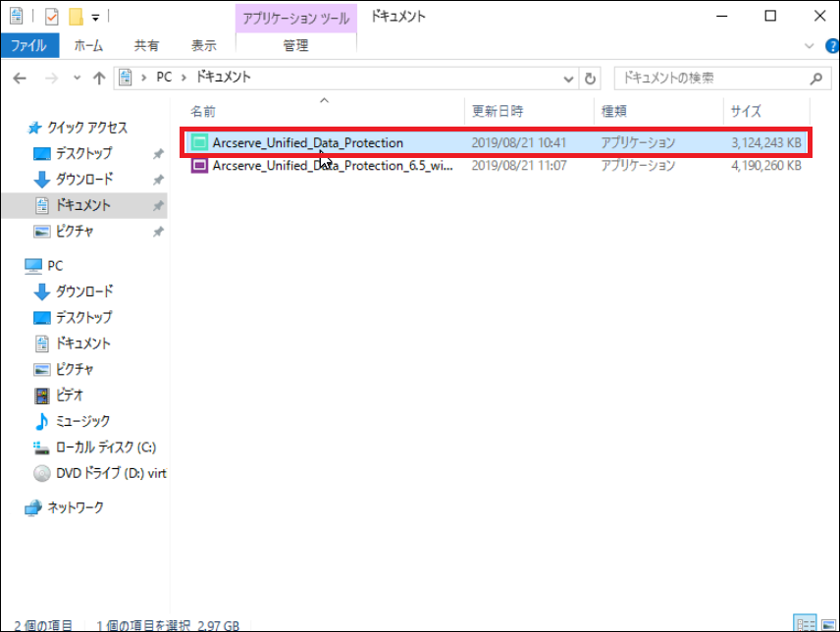Open ドキュメント under quick access
Screen dimensions: 840x632
(x=83, y=205)
